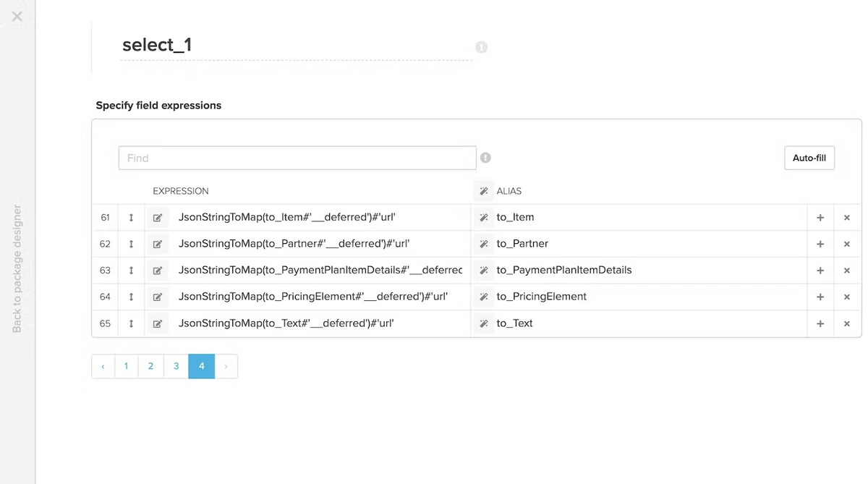This screenshot has height=484, width=868.
Task: Click the reorder handle for row 64
Action: (131, 297)
